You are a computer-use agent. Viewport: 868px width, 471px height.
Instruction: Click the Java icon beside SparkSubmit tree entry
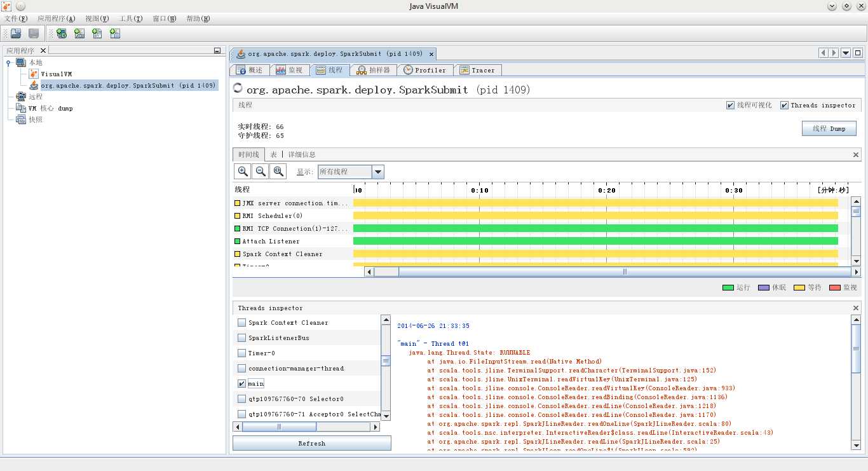click(x=34, y=85)
